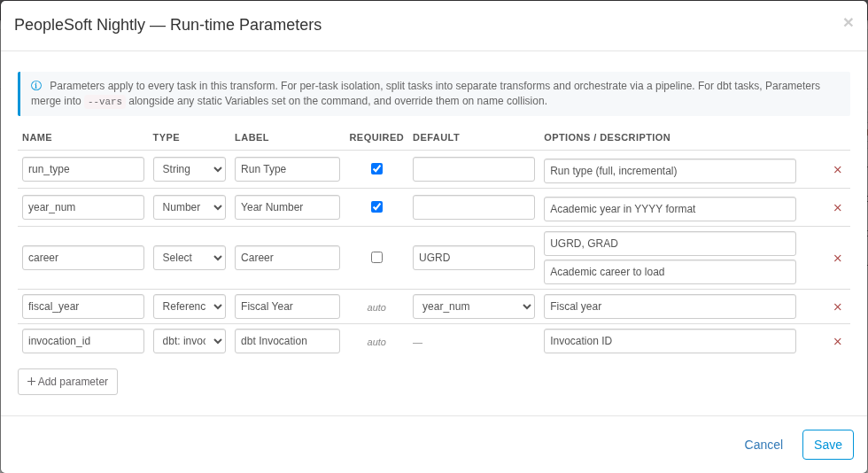Edit the 'Run type (full, incremental)' description
868x473 pixels.
[670, 171]
